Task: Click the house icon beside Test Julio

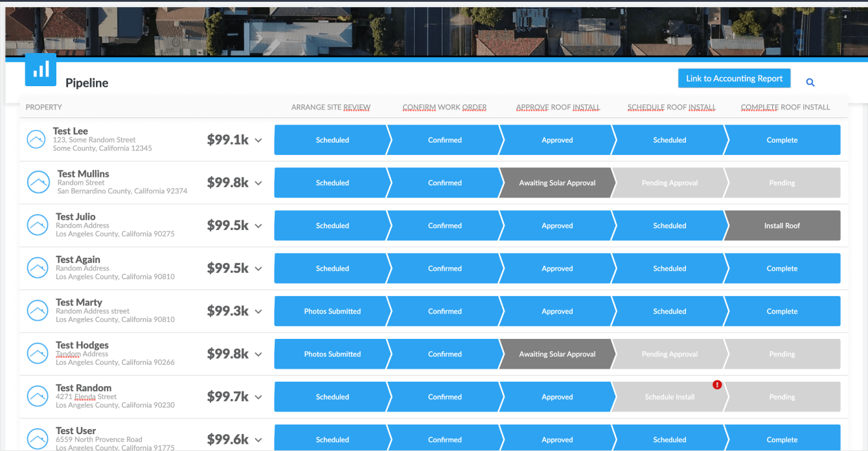Action: 37,225
